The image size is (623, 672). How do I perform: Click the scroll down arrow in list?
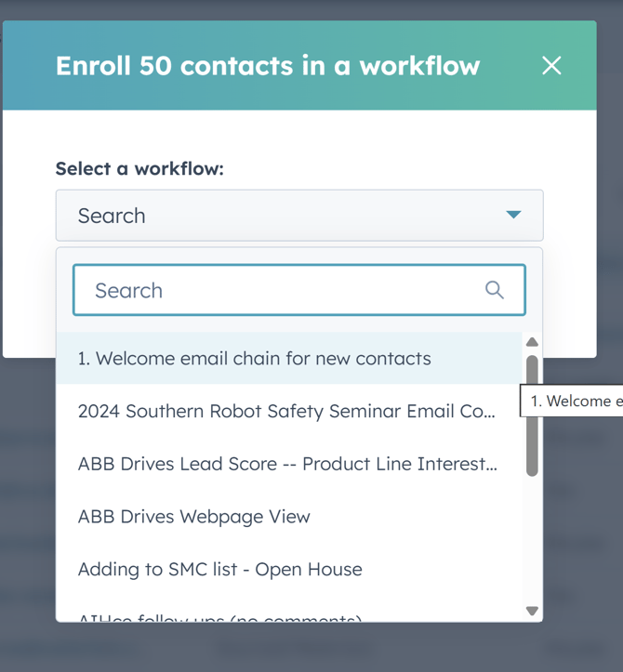pyautogui.click(x=532, y=611)
